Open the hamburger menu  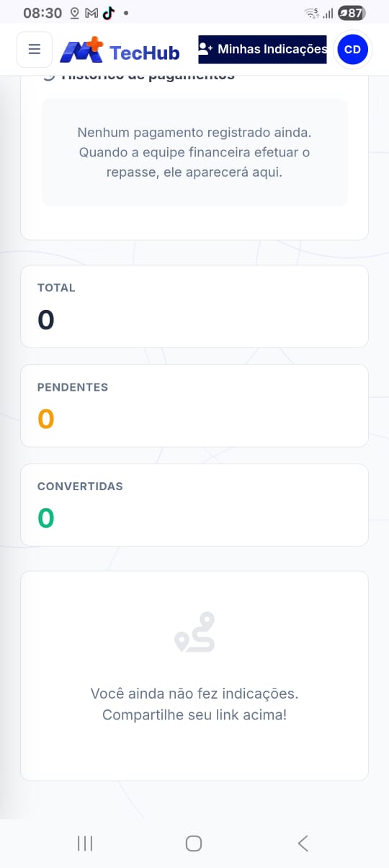click(x=34, y=50)
